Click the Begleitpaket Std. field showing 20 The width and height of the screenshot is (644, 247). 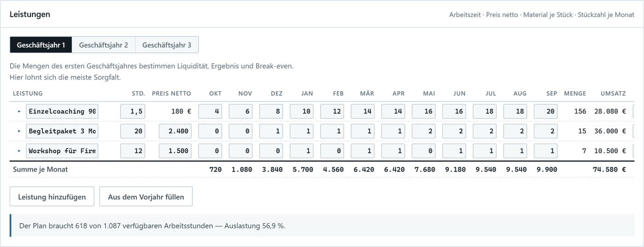coord(133,131)
